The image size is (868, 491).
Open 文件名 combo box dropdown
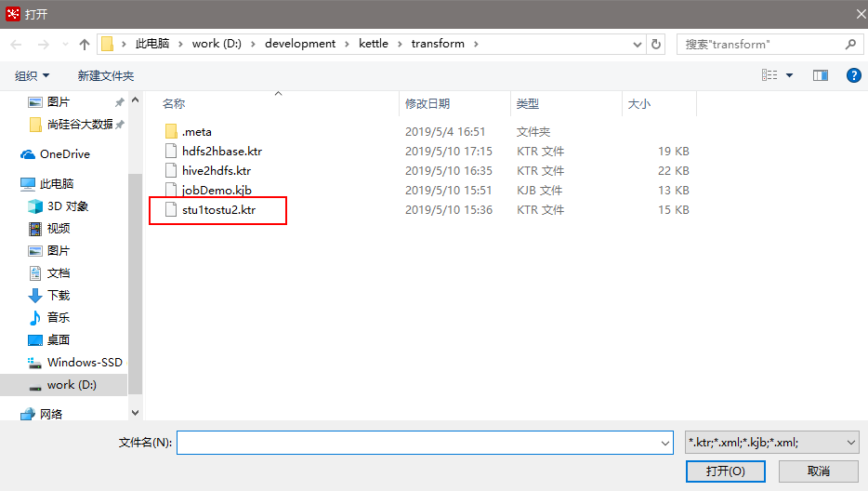(665, 443)
